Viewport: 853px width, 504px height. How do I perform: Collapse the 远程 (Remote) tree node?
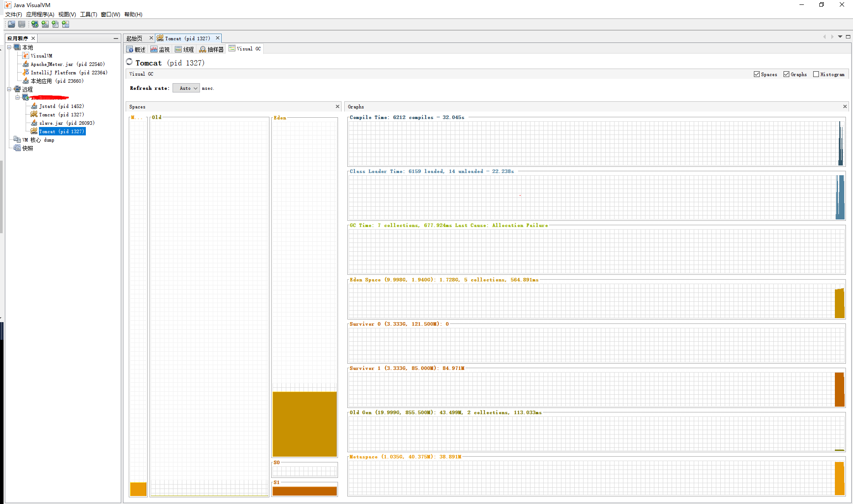(x=9, y=89)
